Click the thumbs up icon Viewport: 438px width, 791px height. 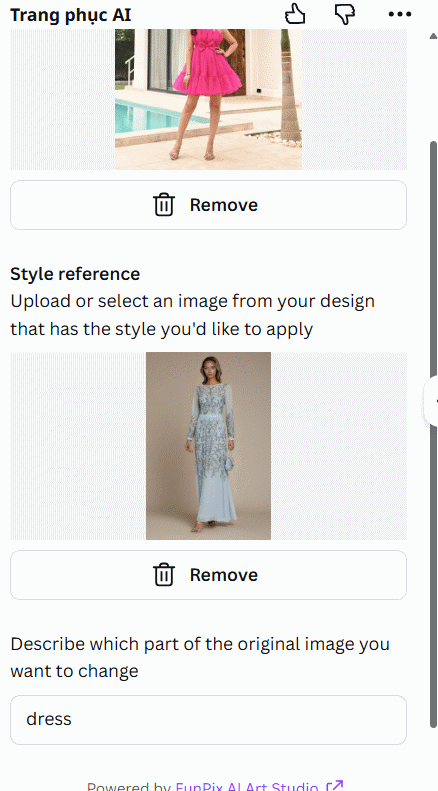click(295, 14)
